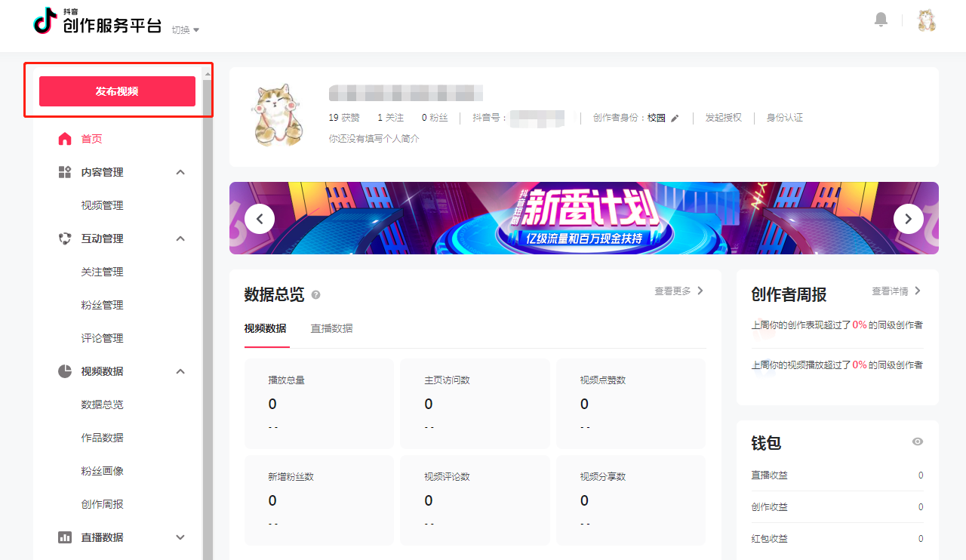Open 创作周报 in the sidebar
Image resolution: width=966 pixels, height=560 pixels.
pos(102,504)
